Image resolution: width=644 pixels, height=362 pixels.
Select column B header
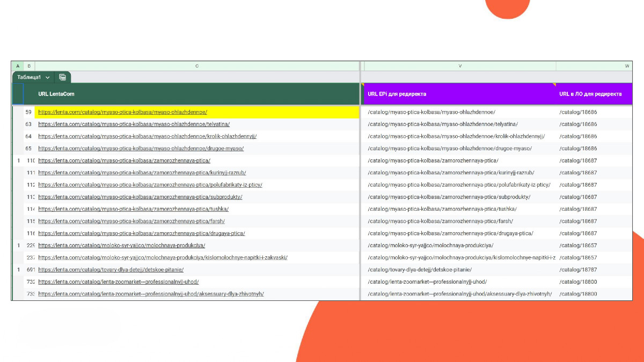[x=29, y=66]
